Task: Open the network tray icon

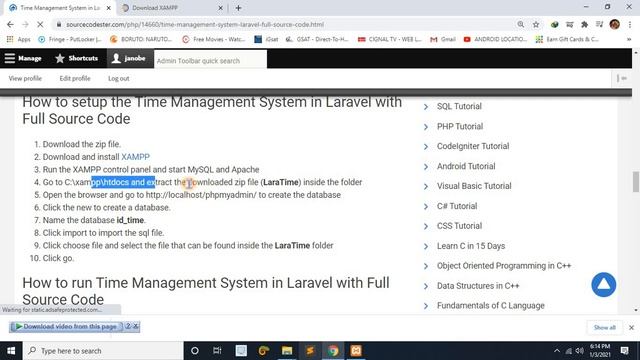Action: pyautogui.click(x=569, y=351)
